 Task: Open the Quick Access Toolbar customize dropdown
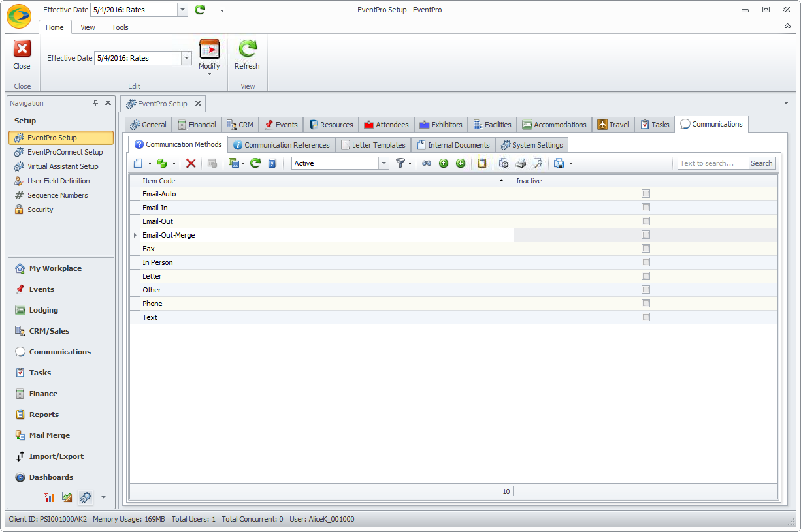[222, 10]
